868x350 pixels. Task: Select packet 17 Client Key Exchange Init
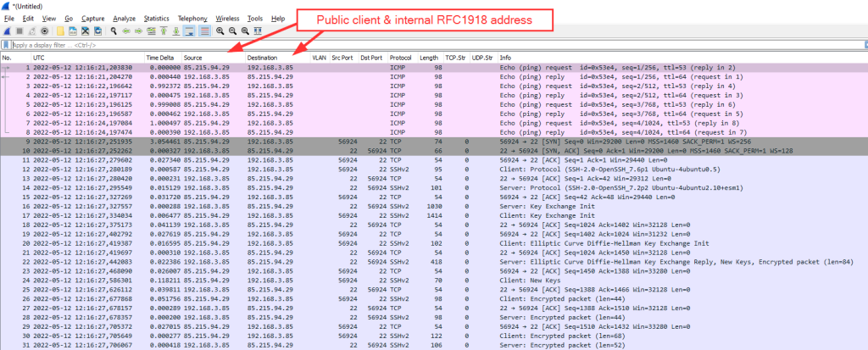click(x=434, y=216)
